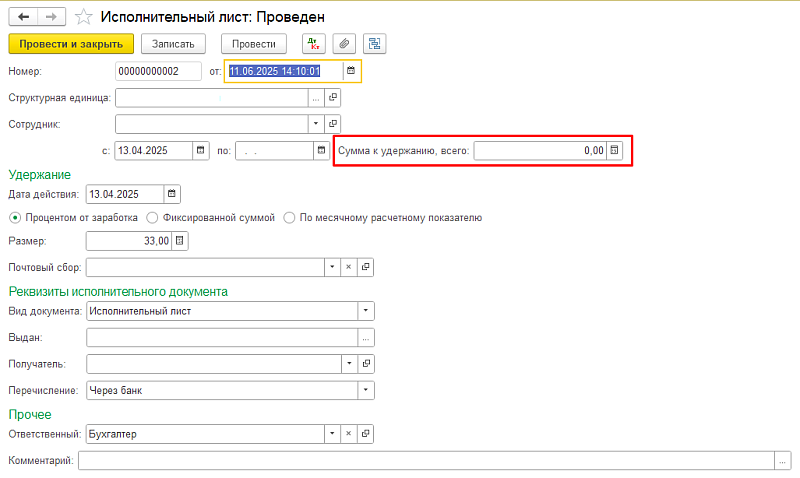This screenshot has height=478, width=800.
Task: Clear the Почтовый сбор field with X
Action: pyautogui.click(x=349, y=268)
